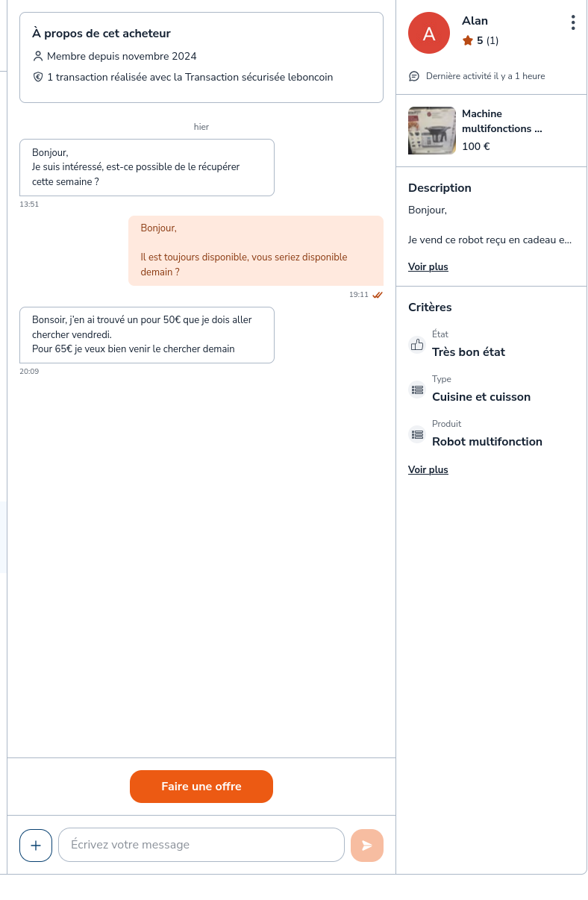
Task: Expand Critères with Voir plus
Action: pyautogui.click(x=428, y=469)
